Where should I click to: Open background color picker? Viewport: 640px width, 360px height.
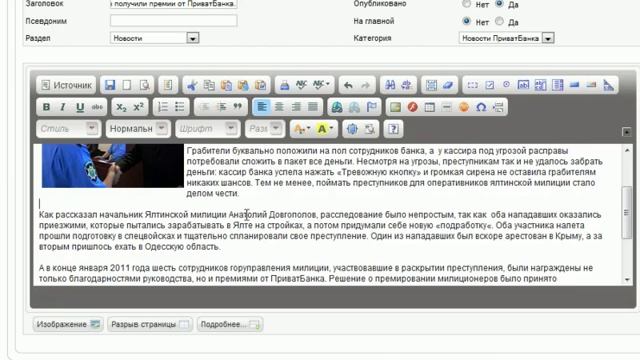[325, 129]
